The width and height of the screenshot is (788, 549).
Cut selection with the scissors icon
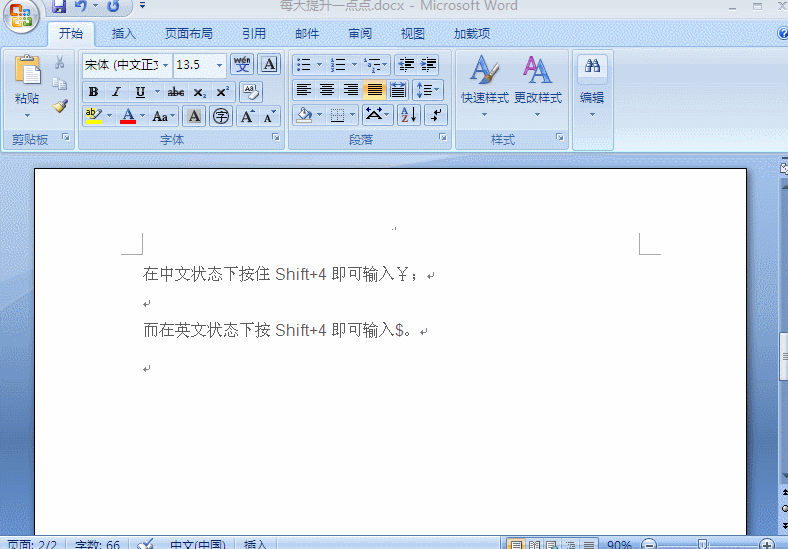(x=60, y=62)
